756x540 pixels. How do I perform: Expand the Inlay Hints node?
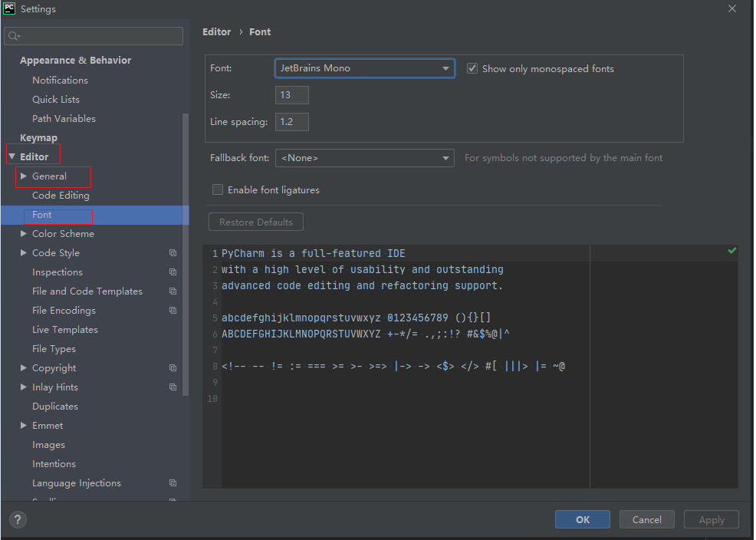tap(23, 387)
